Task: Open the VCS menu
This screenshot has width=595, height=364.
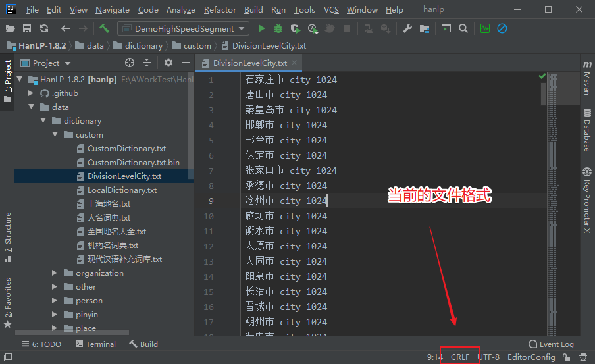Action: pos(331,10)
